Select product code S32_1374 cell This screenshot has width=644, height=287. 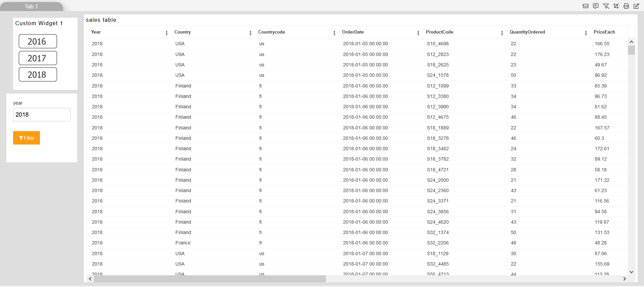(438, 232)
